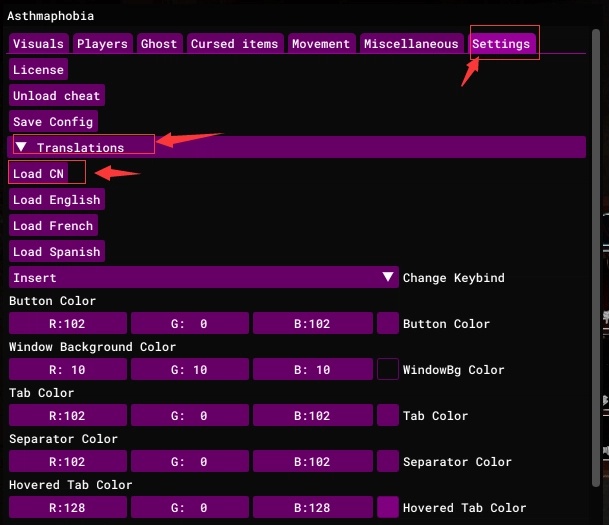
Task: Open the Visuals tab
Action: [39, 44]
